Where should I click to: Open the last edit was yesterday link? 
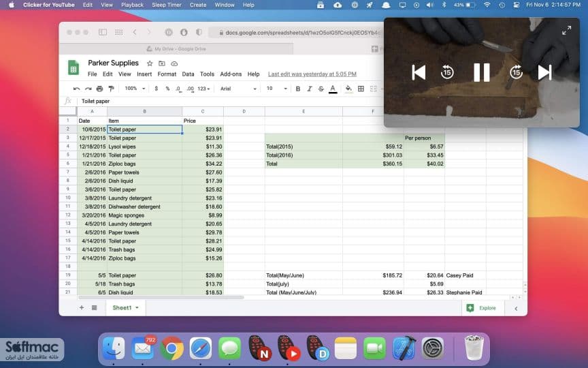(x=312, y=74)
